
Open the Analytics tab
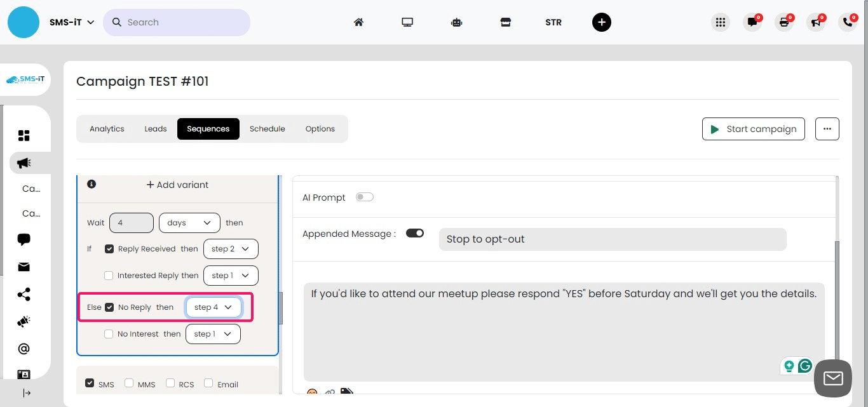(x=107, y=128)
